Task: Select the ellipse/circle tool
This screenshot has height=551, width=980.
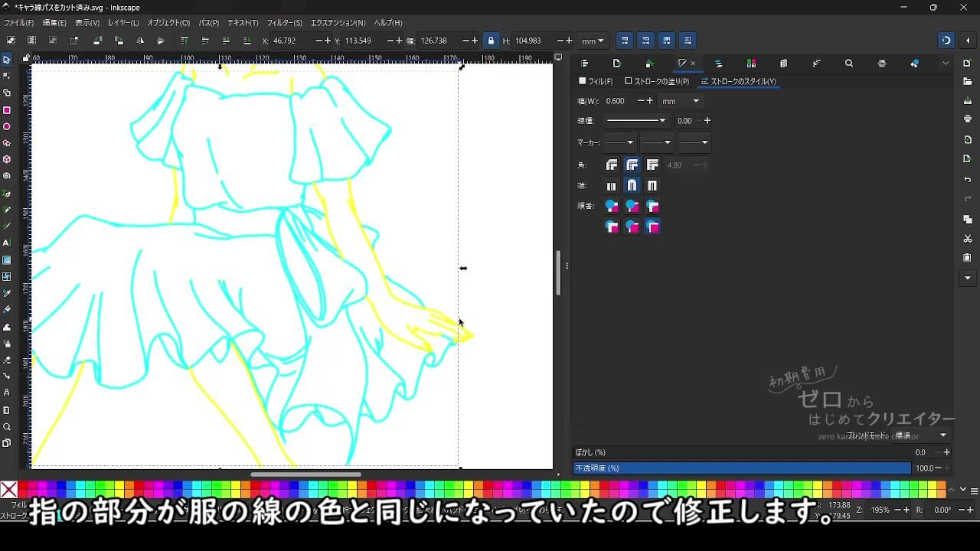Action: click(x=7, y=127)
